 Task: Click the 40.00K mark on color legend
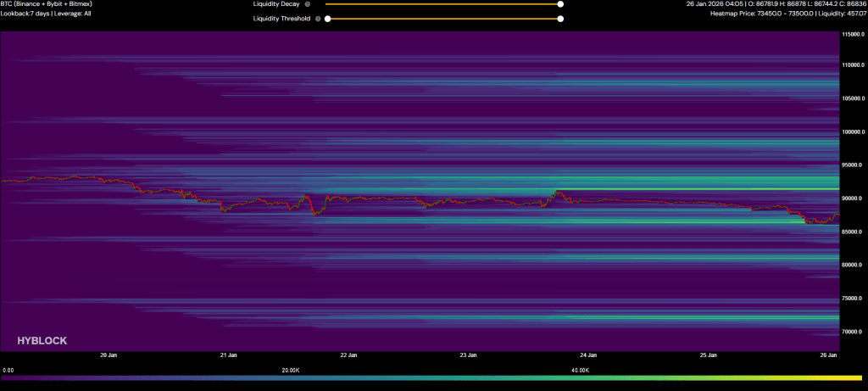pyautogui.click(x=579, y=370)
